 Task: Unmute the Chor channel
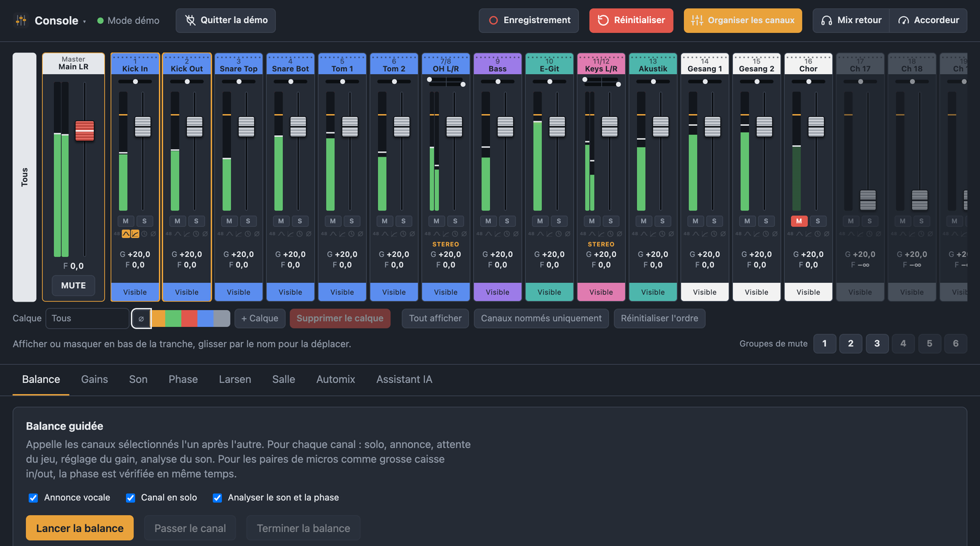[799, 221]
